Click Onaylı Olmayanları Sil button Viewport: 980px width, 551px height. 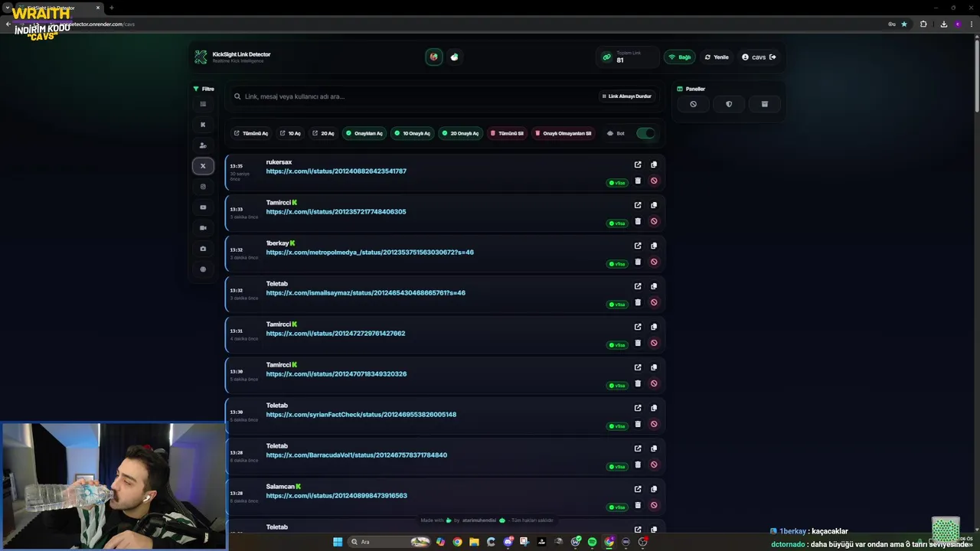[563, 133]
